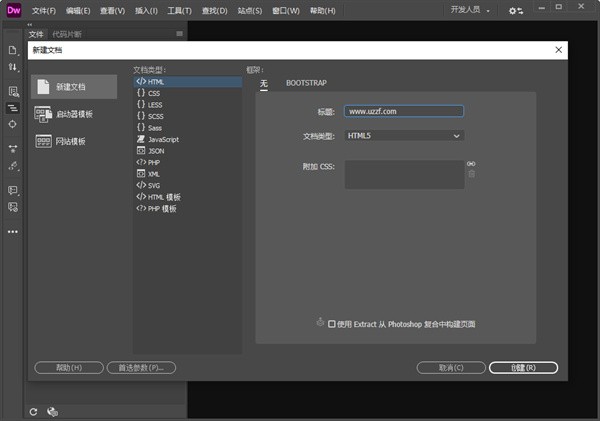Screen dimensions: 600x421
Task: Open the 插入(I) menu
Action: pos(146,11)
